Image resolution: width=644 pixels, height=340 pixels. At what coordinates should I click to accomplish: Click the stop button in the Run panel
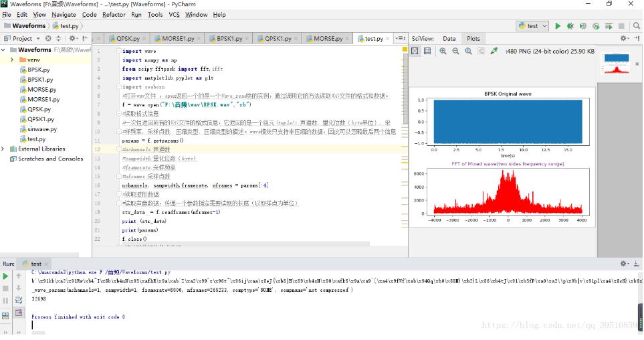click(5, 288)
